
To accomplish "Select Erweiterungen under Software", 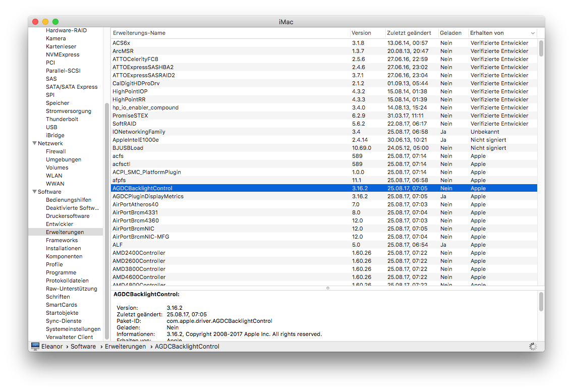I will click(x=65, y=232).
